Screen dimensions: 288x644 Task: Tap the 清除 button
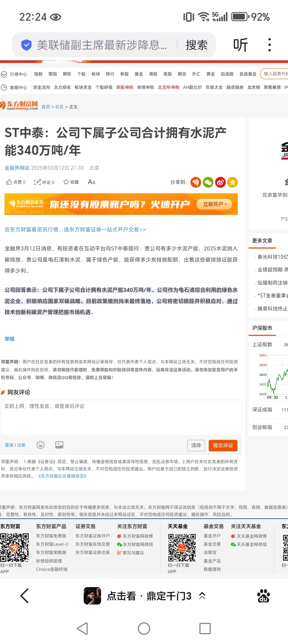(x=196, y=445)
